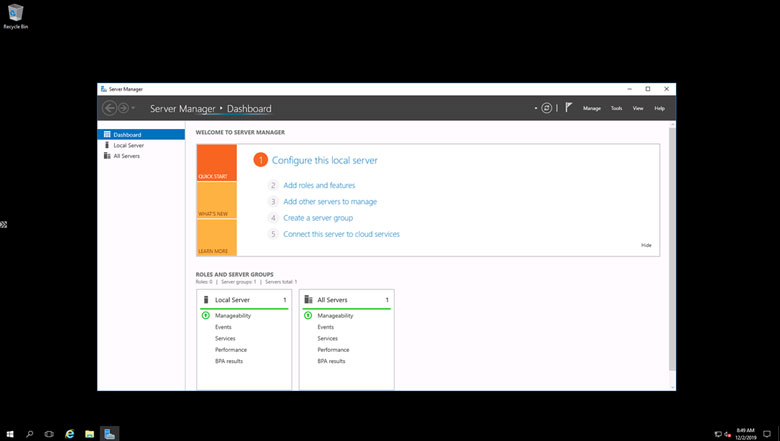Open the Local Server tile header
Viewport: 780px width, 441px height.
tap(244, 300)
